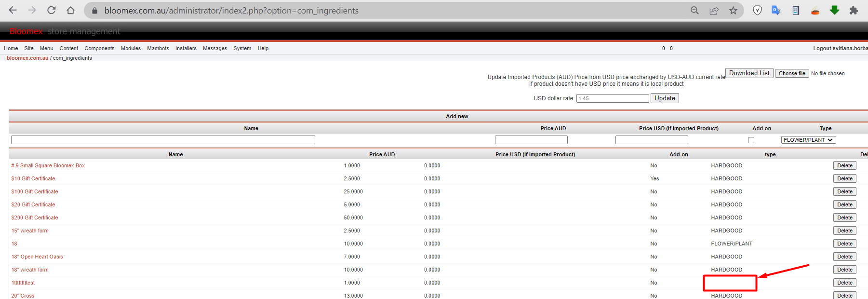Delete the 15" wreath form row
The height and width of the screenshot is (299, 868).
point(845,231)
